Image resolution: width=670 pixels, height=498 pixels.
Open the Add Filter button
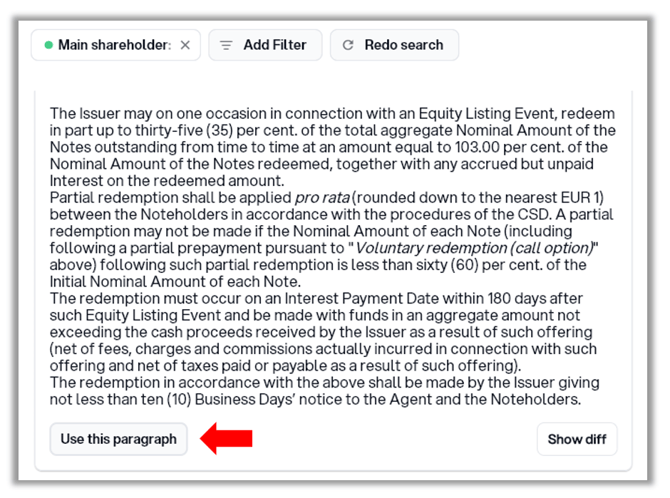(265, 45)
